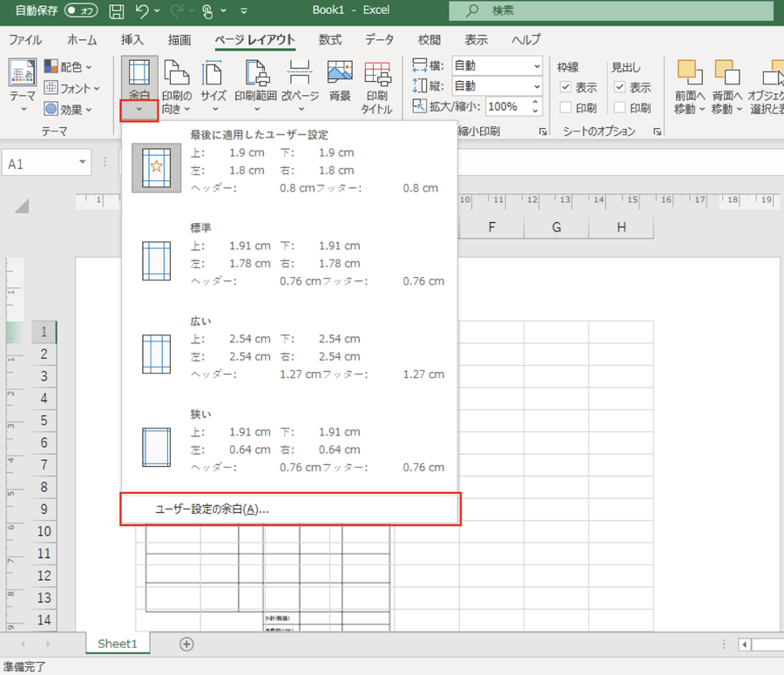Click the next sheet navigation arrow
This screenshot has height=675, width=784.
(48, 644)
